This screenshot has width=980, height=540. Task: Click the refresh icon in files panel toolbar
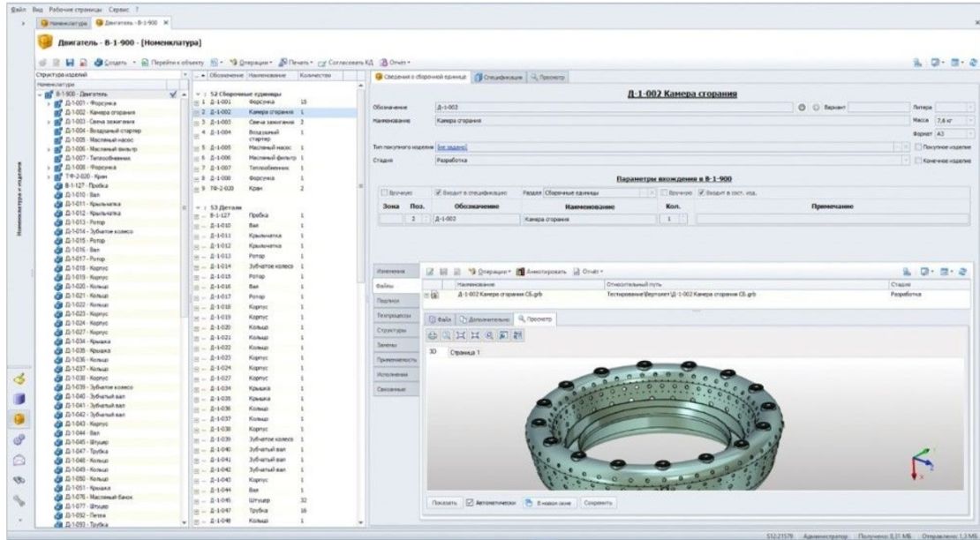963,272
